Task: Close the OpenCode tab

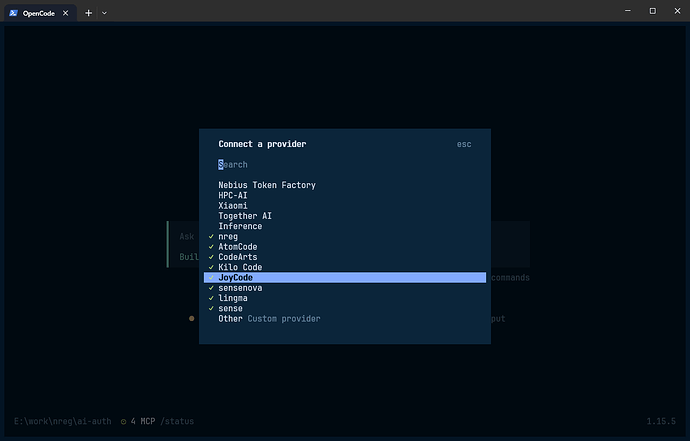Action: click(66, 13)
